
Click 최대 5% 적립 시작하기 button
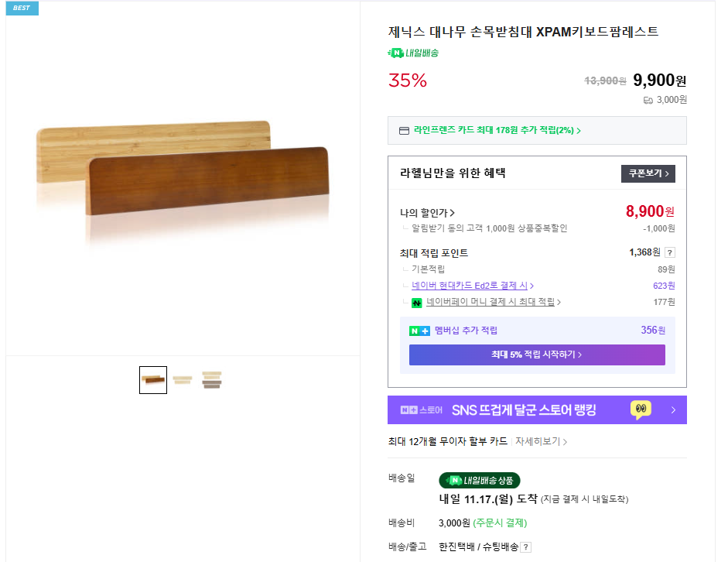coord(537,355)
